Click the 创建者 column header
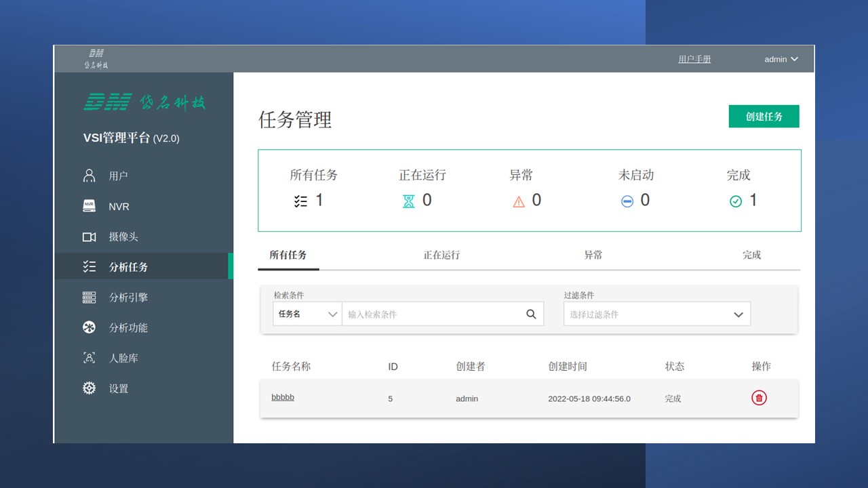Viewport: 868px width, 488px height. click(x=471, y=366)
